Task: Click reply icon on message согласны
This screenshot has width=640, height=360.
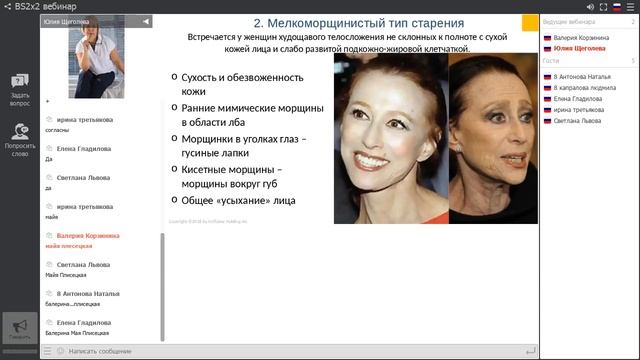Action: point(49,120)
